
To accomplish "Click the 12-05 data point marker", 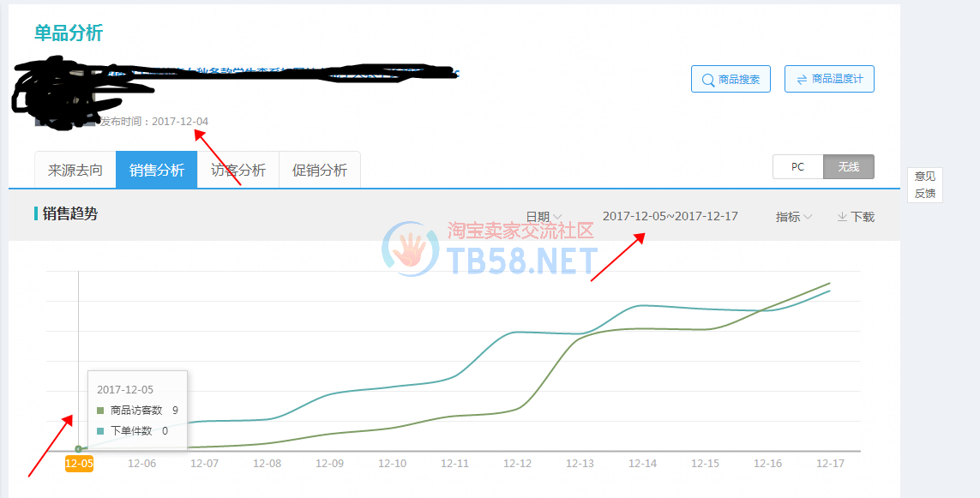I will coord(78,448).
